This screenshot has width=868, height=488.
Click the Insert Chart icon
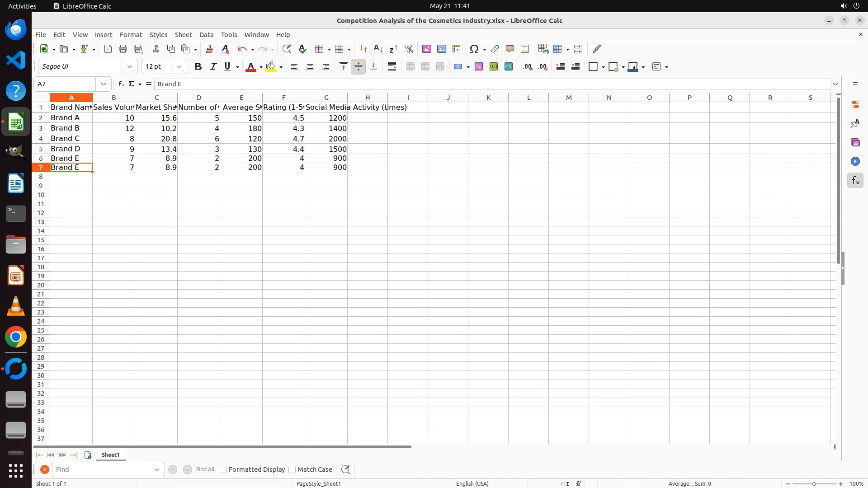click(441, 49)
